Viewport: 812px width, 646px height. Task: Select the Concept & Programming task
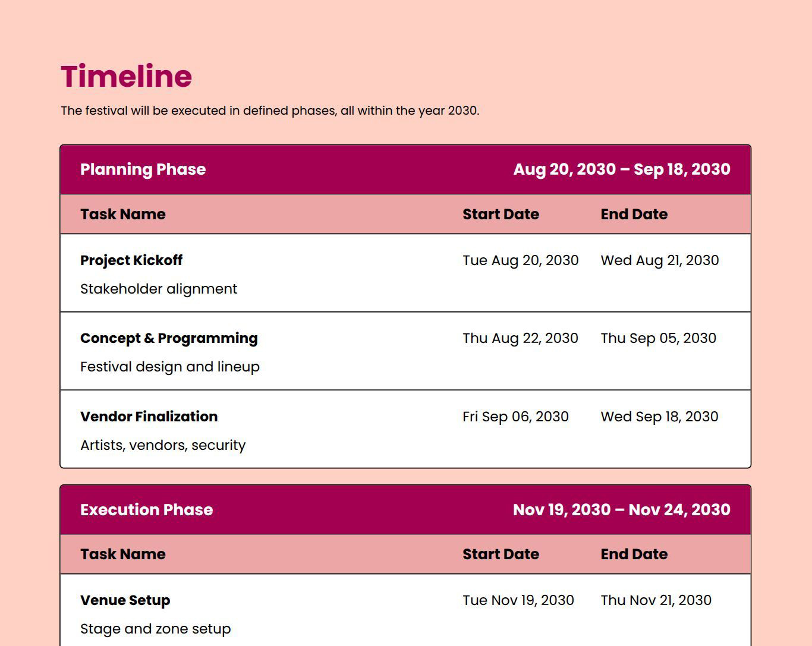pos(169,338)
